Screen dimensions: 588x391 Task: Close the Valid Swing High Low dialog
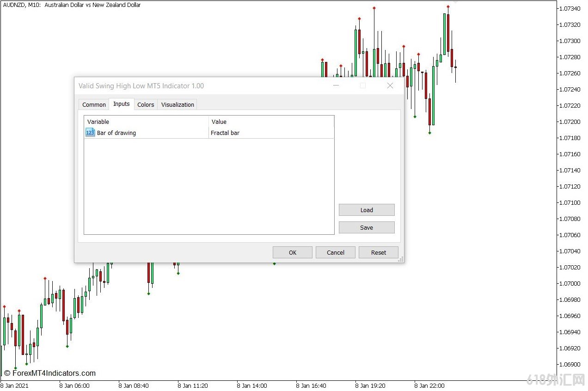pyautogui.click(x=390, y=86)
